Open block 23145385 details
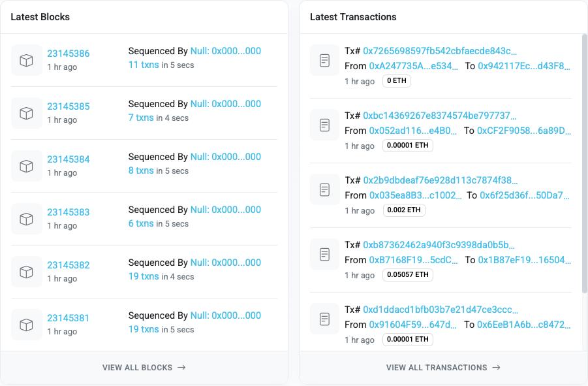 (69, 106)
